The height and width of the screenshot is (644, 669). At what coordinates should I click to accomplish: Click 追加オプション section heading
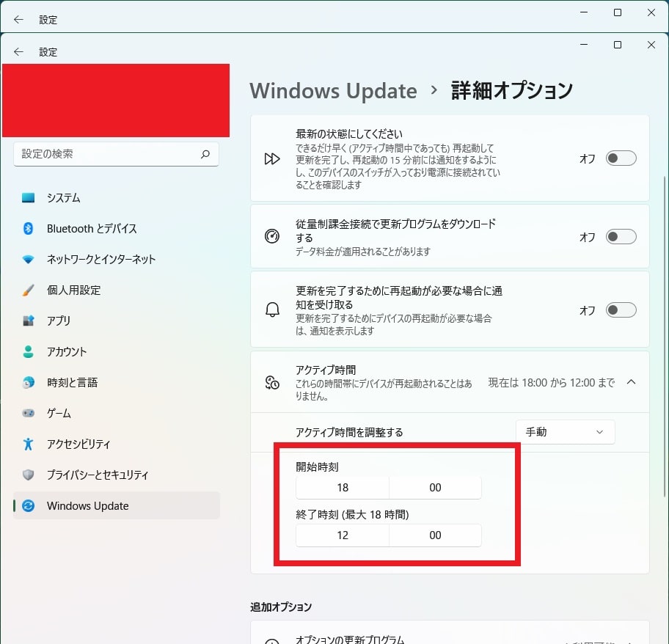click(281, 607)
